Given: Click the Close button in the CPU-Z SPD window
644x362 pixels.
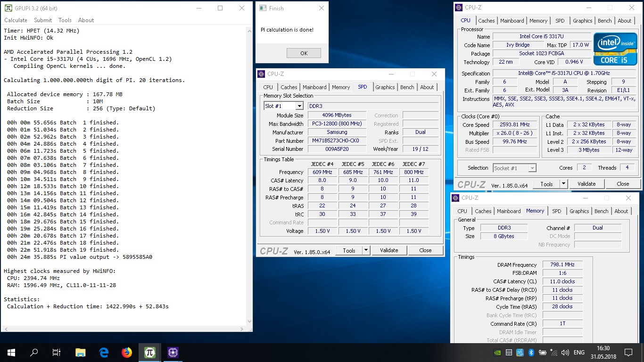Looking at the screenshot, I should click(425, 250).
